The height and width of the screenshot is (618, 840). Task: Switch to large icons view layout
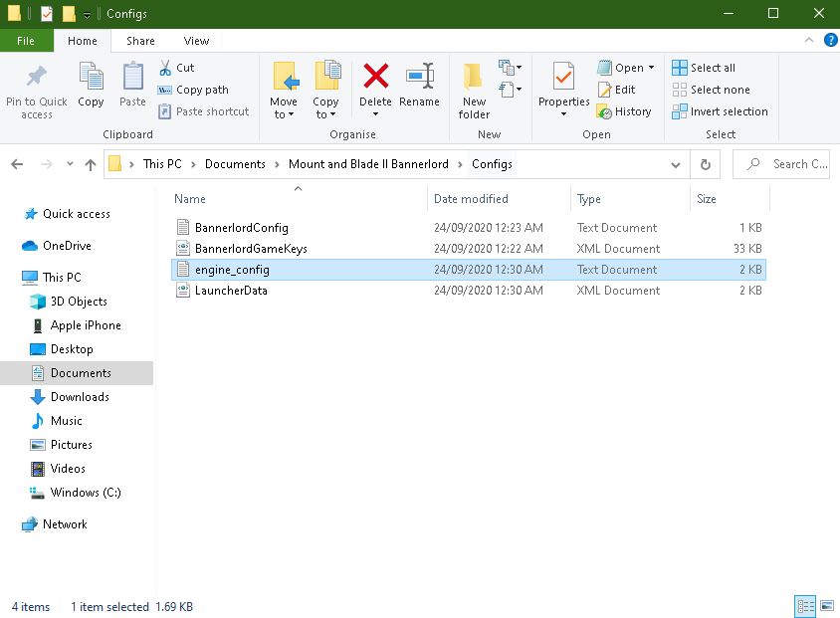click(x=827, y=606)
